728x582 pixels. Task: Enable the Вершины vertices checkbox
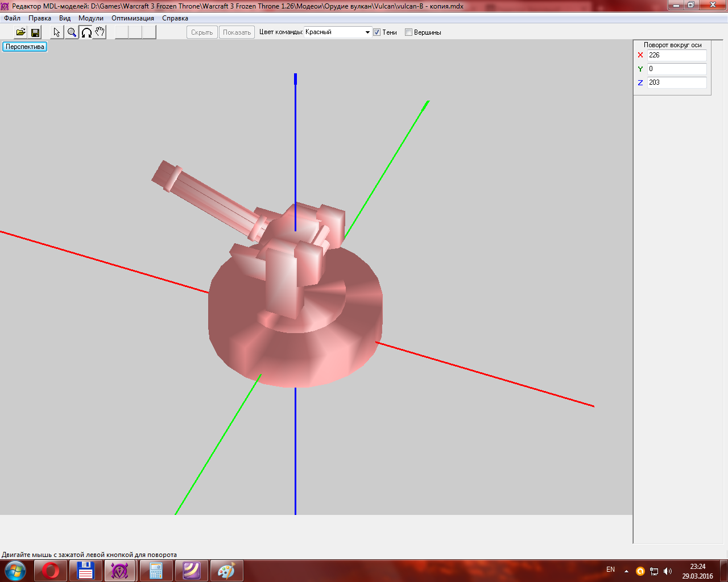point(408,32)
